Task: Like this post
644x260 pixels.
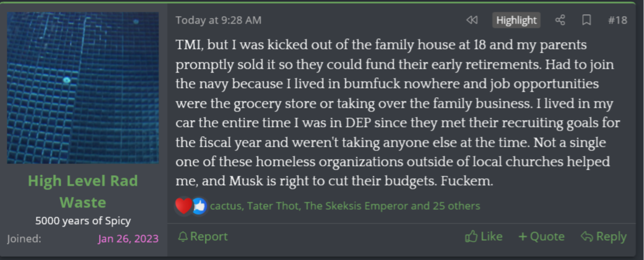Action: click(x=484, y=236)
